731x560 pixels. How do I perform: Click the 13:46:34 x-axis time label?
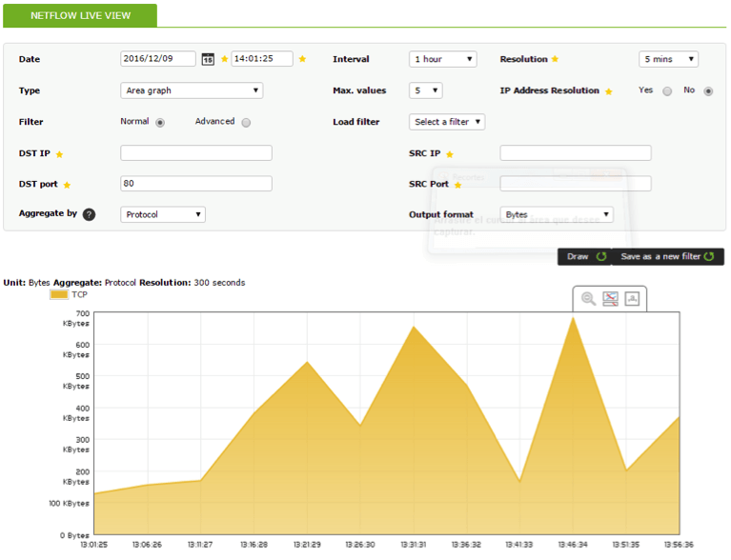coord(573,545)
